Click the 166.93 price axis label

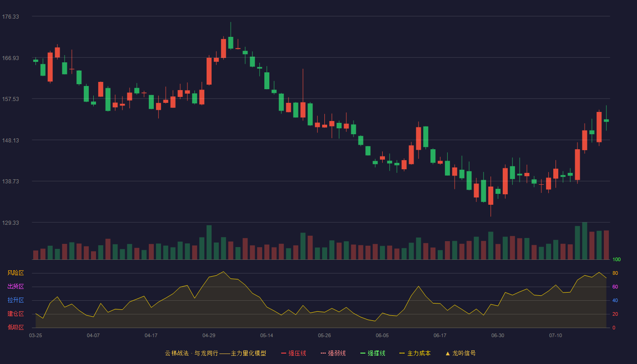click(x=10, y=58)
